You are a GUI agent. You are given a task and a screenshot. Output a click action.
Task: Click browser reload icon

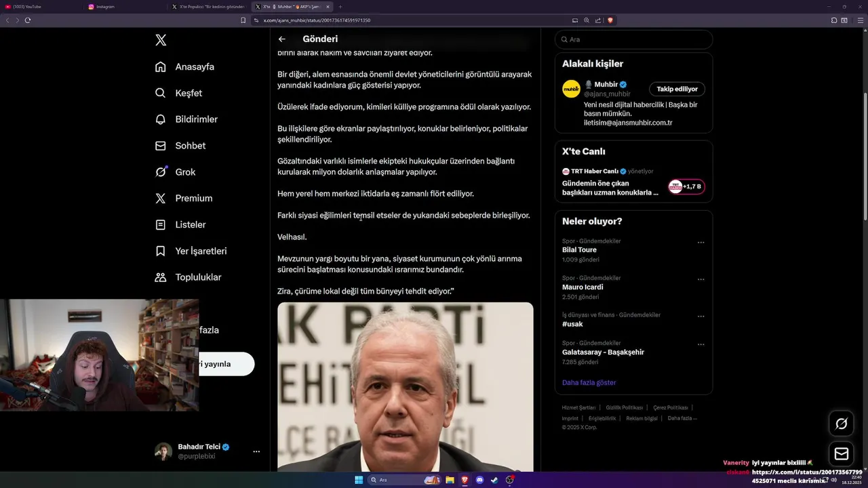point(28,20)
